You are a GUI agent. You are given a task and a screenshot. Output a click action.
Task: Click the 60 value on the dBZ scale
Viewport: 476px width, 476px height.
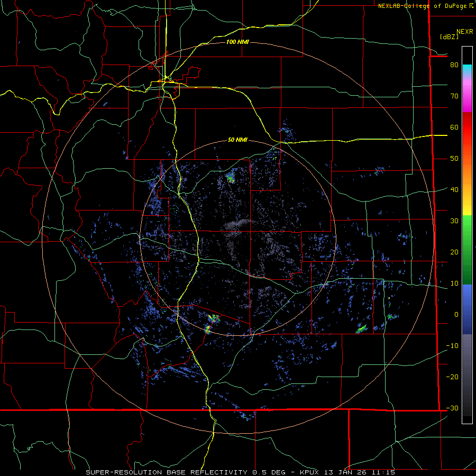454,127
